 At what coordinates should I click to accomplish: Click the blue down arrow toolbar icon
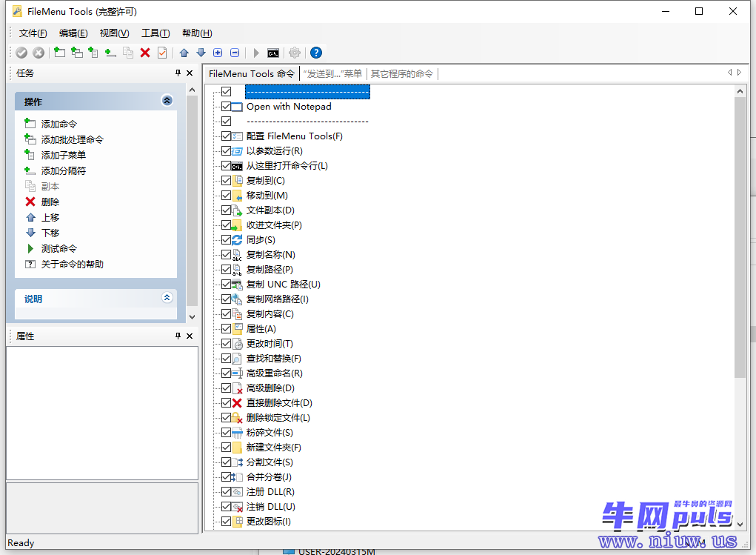click(x=201, y=53)
